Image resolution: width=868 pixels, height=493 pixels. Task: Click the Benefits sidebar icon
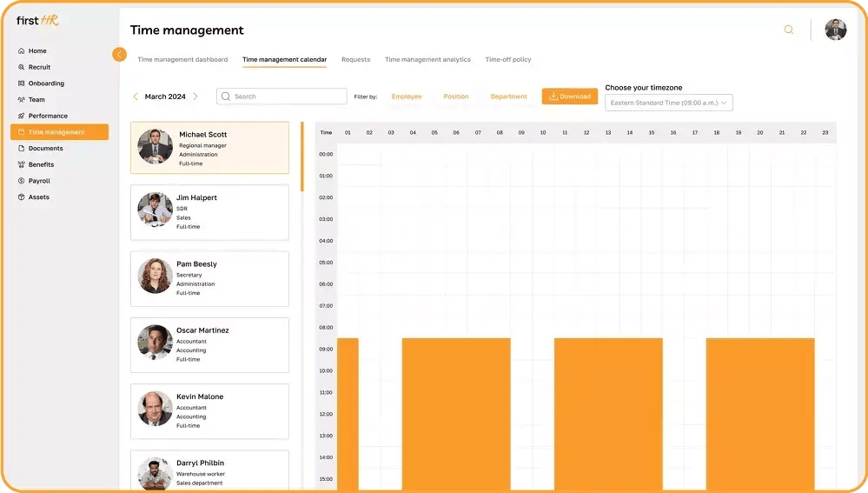click(x=21, y=164)
